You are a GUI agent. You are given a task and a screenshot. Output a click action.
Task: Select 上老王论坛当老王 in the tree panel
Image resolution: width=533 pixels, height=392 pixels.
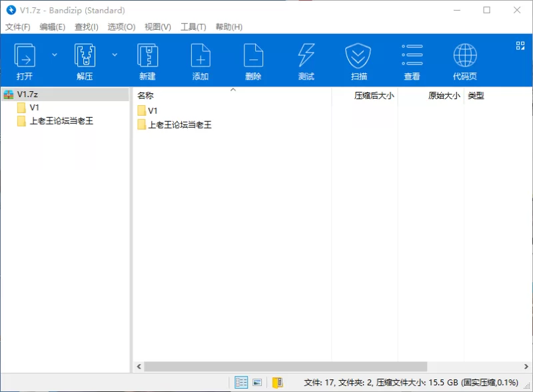(x=61, y=121)
